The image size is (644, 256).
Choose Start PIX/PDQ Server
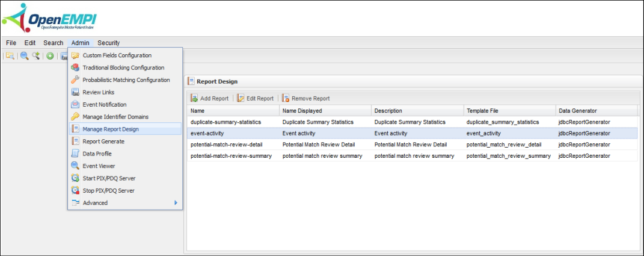pos(125,178)
